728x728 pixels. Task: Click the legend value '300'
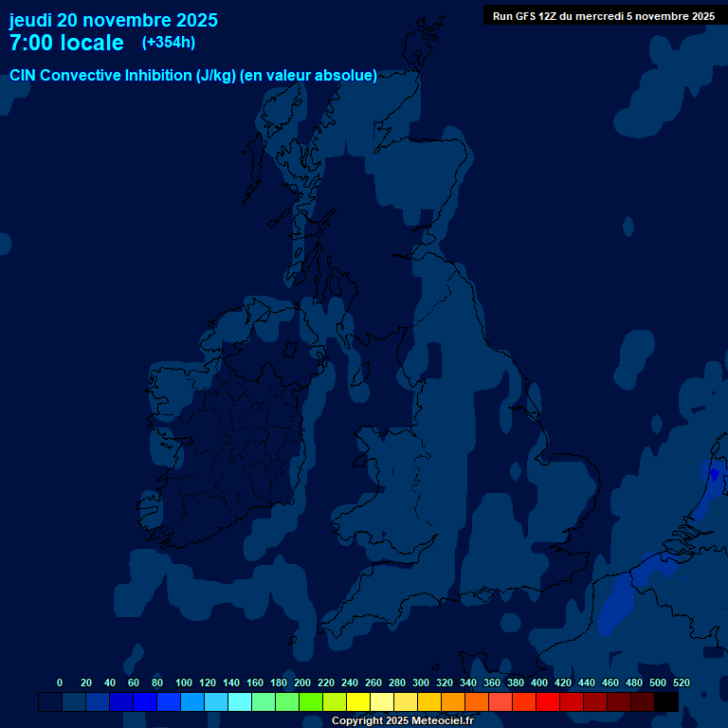tap(421, 682)
